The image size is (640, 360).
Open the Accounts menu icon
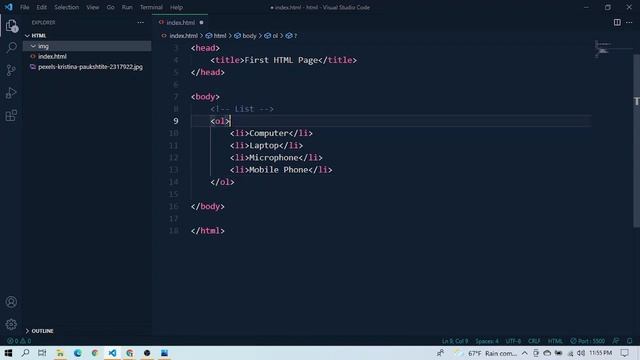11,302
